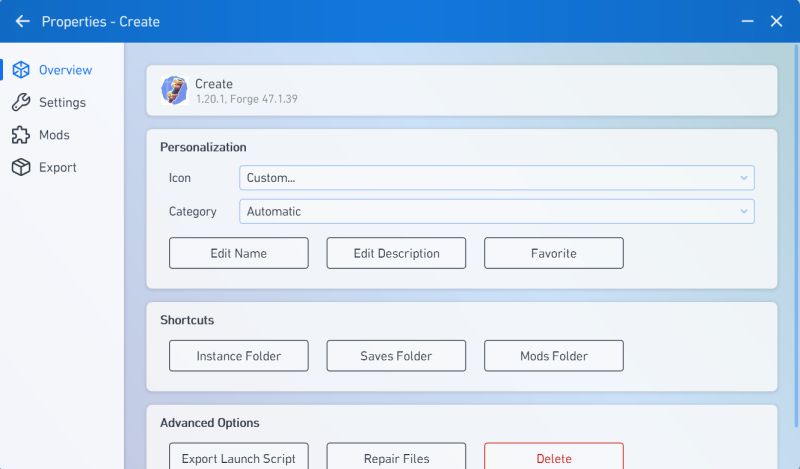Click the Overview cube icon in the sidebar
The image size is (800, 469).
[21, 70]
